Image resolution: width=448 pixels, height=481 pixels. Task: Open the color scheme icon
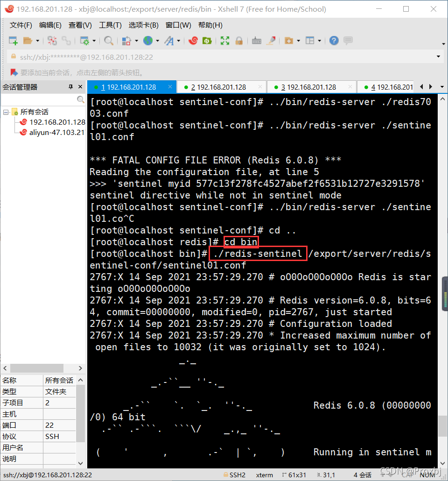(126, 41)
